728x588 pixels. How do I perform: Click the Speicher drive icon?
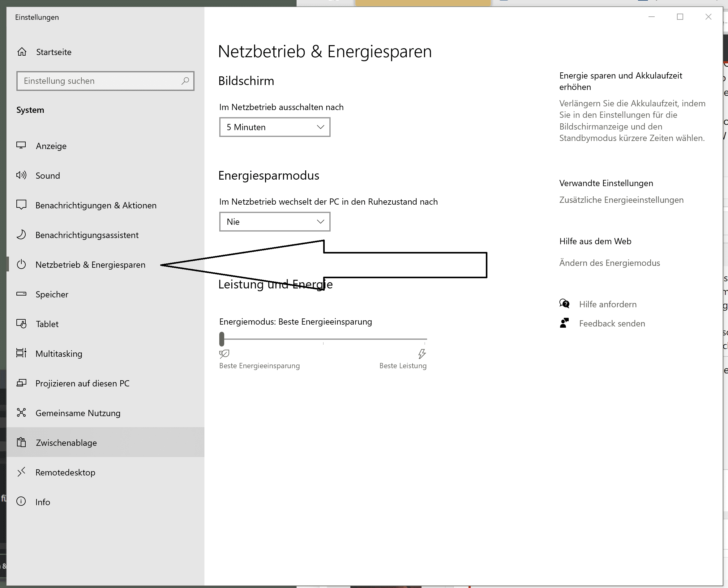(21, 294)
